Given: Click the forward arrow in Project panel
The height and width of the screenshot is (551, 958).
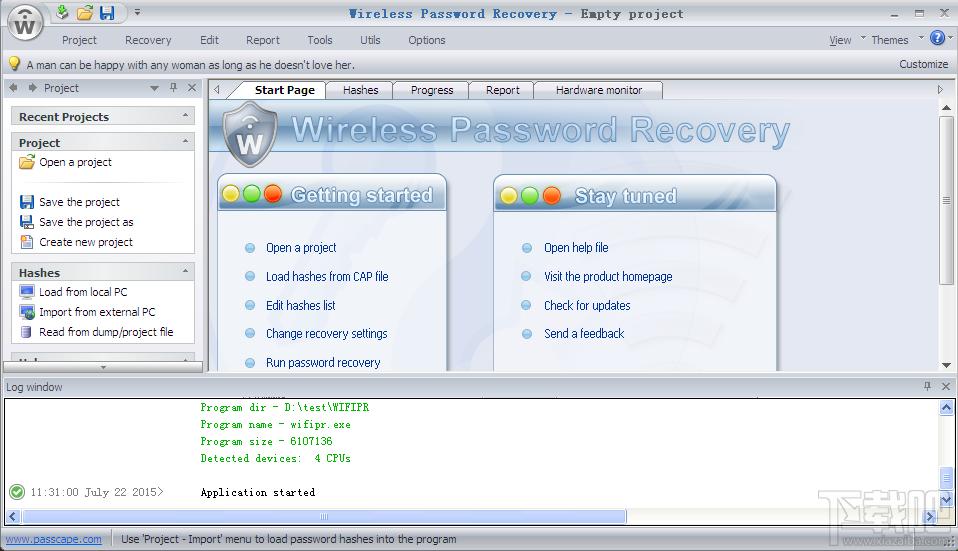Looking at the screenshot, I should click(32, 88).
